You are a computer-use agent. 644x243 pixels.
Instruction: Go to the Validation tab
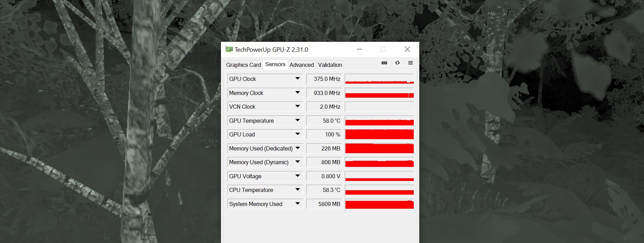[x=330, y=65]
